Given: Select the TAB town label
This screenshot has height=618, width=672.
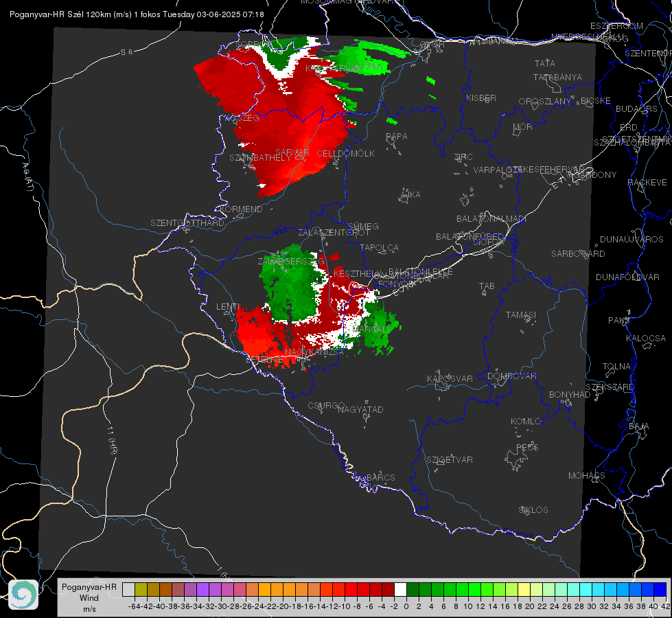Looking at the screenshot, I should tap(487, 286).
